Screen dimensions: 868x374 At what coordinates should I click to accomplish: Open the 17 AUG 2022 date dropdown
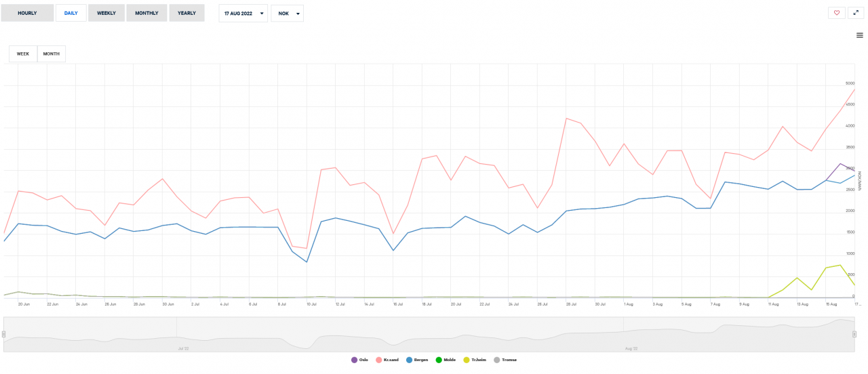point(243,14)
